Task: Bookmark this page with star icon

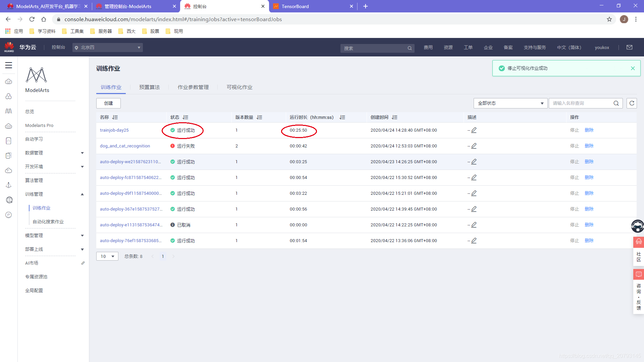Action: 609,19
